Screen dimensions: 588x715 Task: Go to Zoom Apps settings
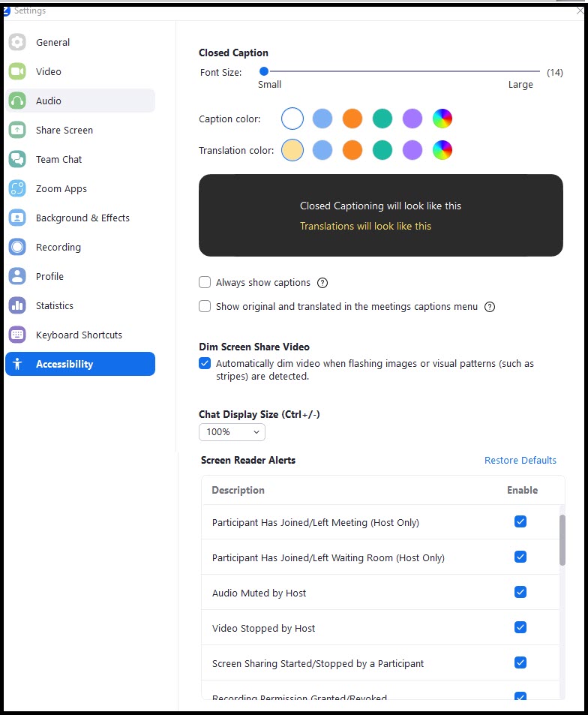[x=80, y=188]
